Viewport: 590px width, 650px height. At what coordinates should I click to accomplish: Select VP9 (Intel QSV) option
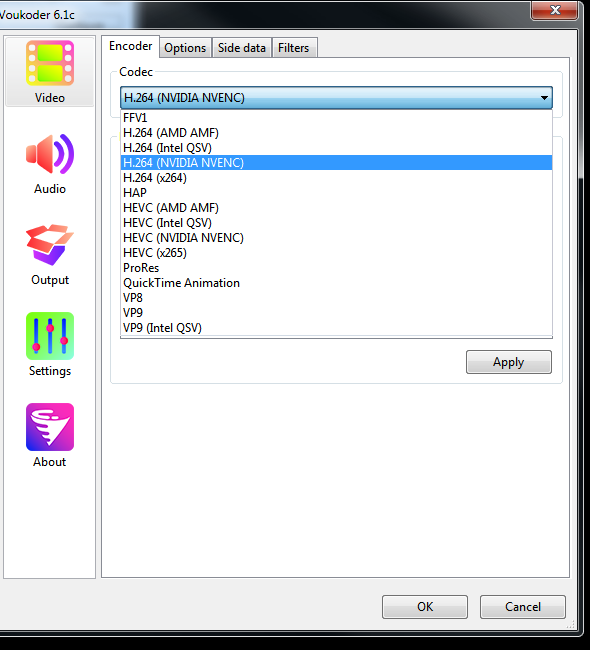(336, 328)
